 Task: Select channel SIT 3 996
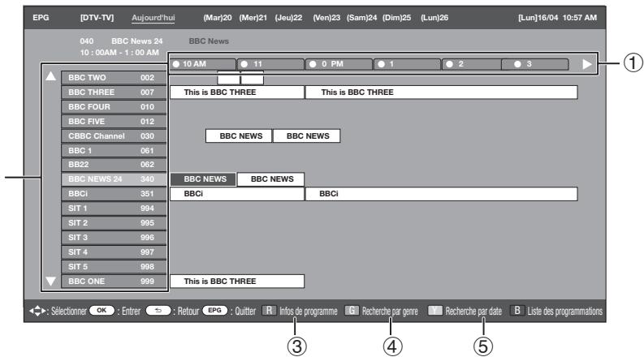click(114, 238)
